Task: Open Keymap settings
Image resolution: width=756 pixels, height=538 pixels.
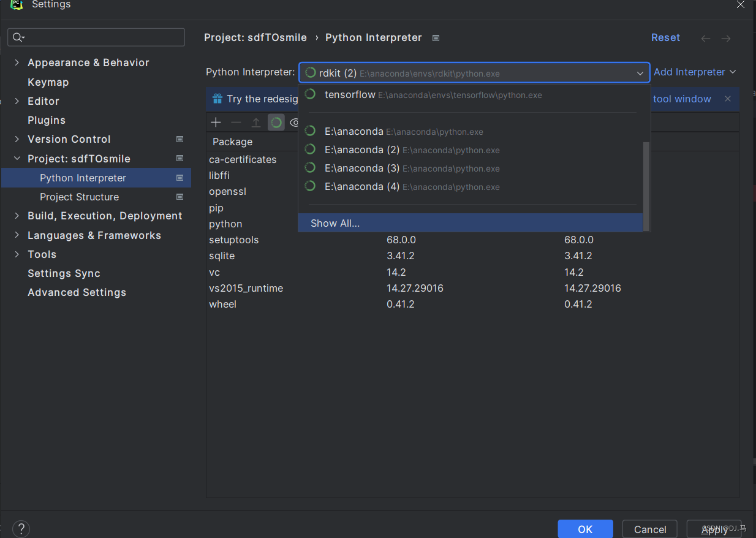Action: 48,82
